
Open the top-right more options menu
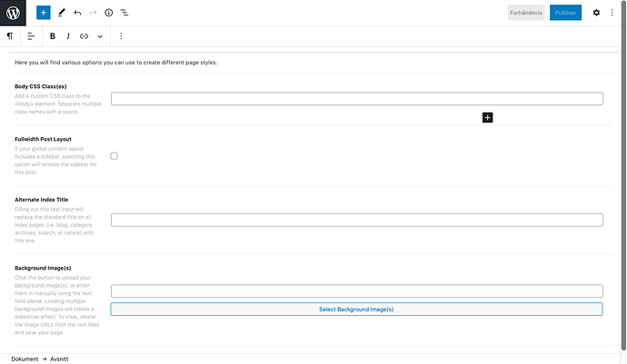pyautogui.click(x=614, y=13)
